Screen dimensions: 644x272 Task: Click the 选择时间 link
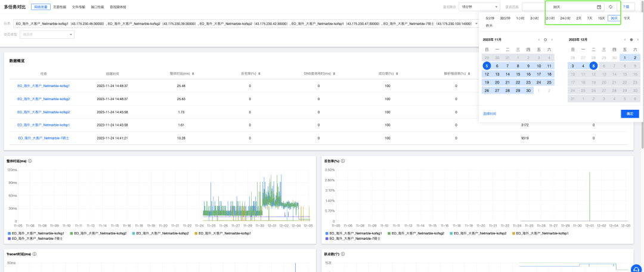[x=490, y=113]
